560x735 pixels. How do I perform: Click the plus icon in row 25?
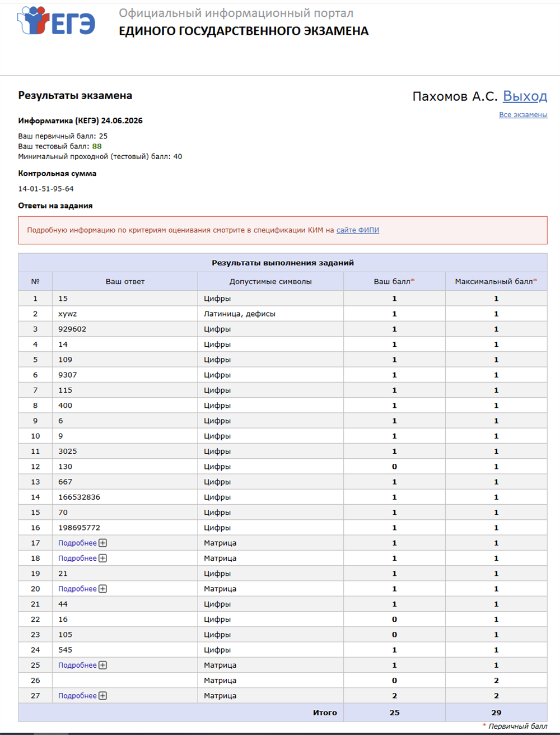tap(102, 665)
